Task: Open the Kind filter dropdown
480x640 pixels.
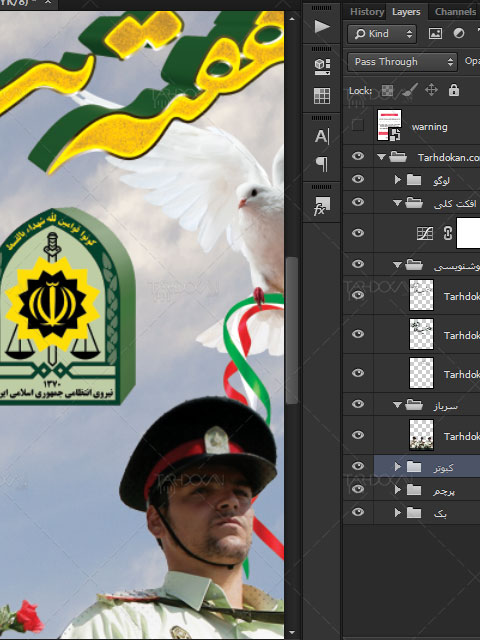Action: point(382,34)
